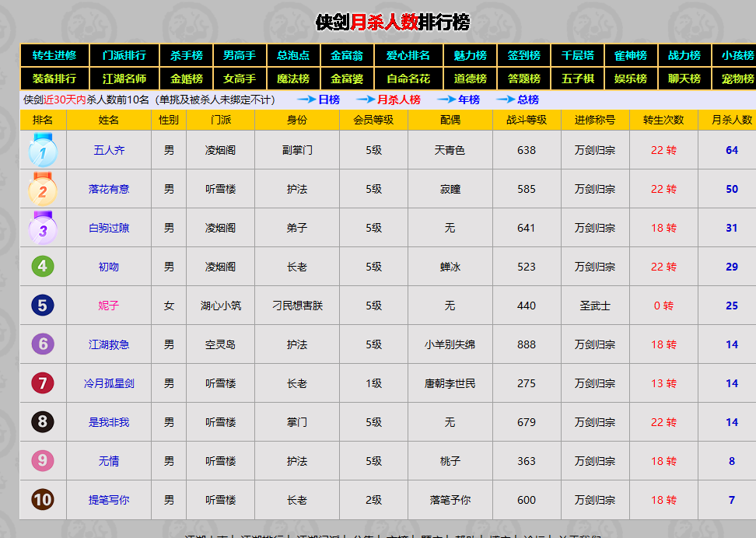Switch to the 总榜 overall list
This screenshot has height=538, width=756.
click(x=528, y=100)
